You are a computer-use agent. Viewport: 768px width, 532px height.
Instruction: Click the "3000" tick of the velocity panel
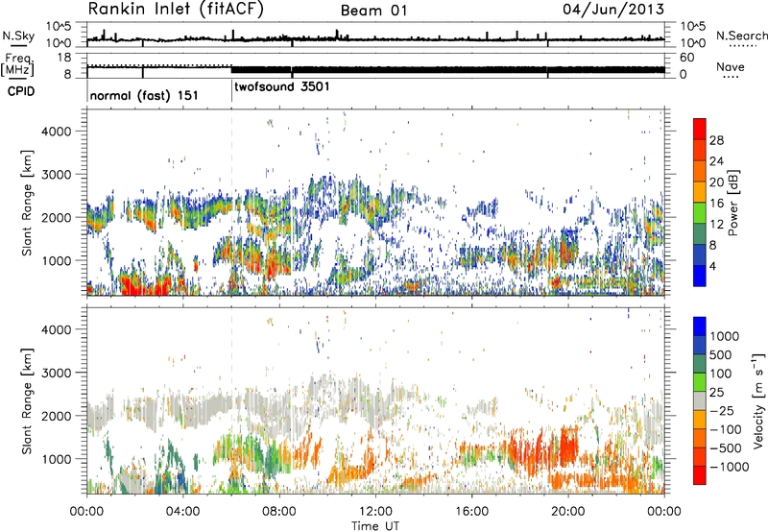pyautogui.click(x=56, y=373)
